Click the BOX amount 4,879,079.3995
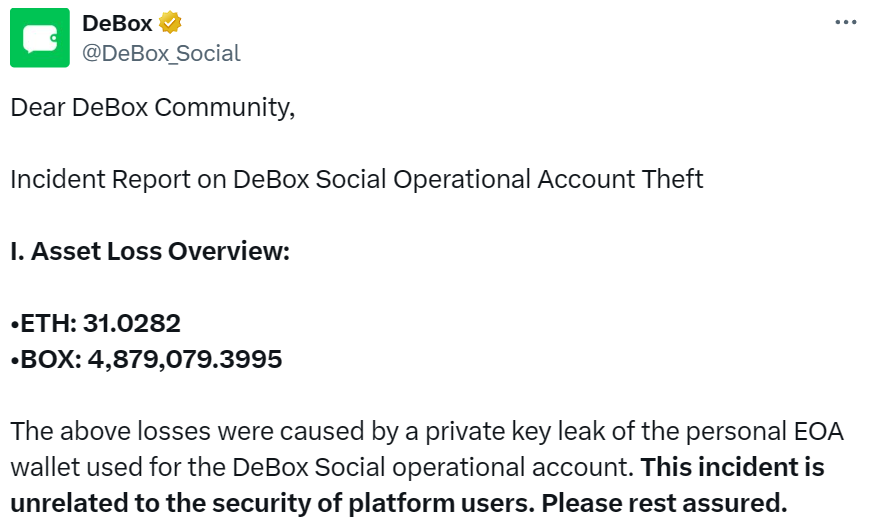869x527 pixels. pos(183,358)
